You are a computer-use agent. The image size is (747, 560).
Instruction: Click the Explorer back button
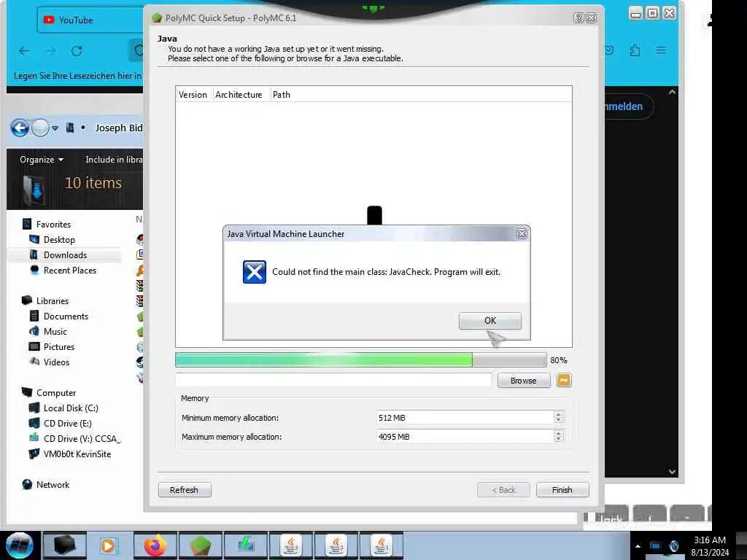pos(20,128)
